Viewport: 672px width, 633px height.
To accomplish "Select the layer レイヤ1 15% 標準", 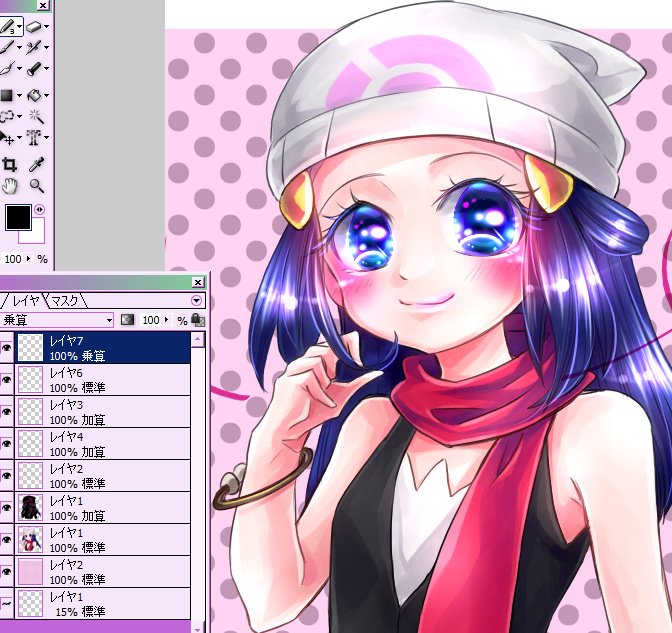I will (x=102, y=604).
